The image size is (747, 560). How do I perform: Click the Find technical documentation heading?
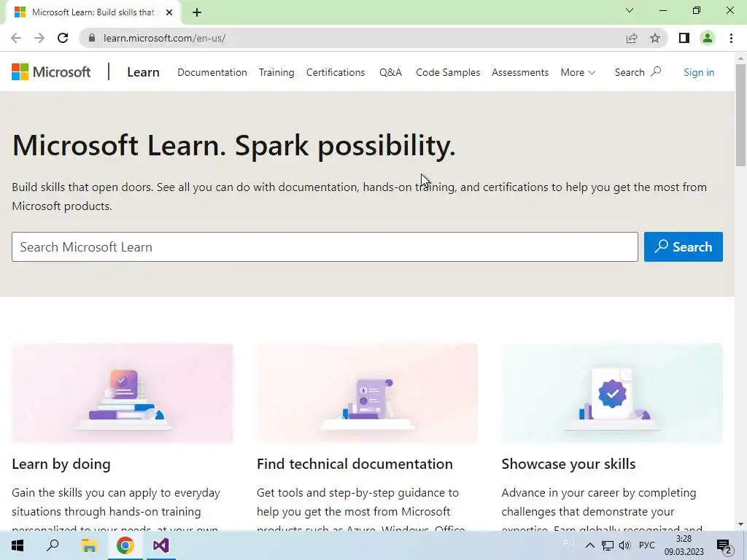pyautogui.click(x=355, y=464)
